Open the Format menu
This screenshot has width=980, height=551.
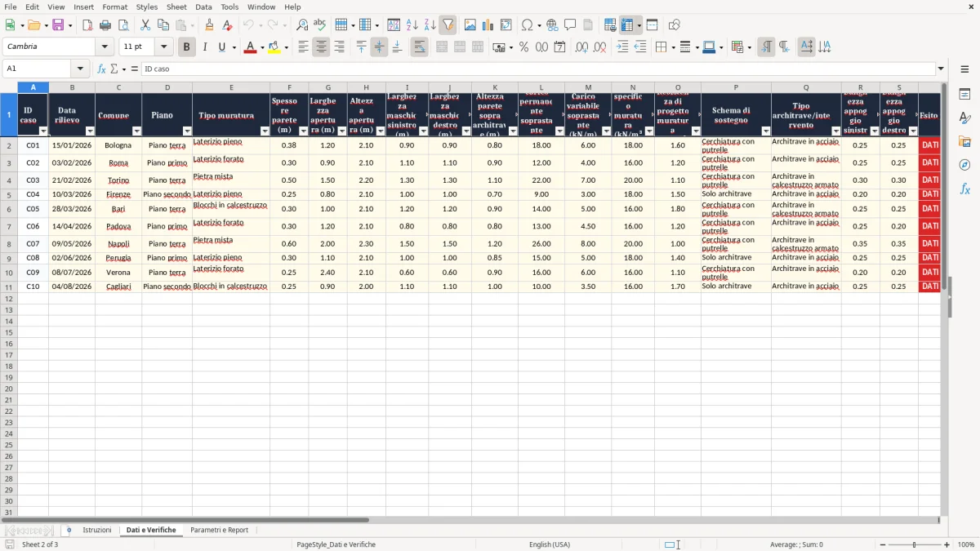click(114, 7)
